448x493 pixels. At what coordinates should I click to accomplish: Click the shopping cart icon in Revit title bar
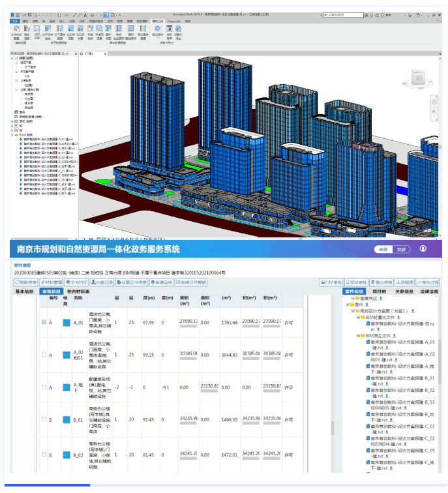click(410, 15)
